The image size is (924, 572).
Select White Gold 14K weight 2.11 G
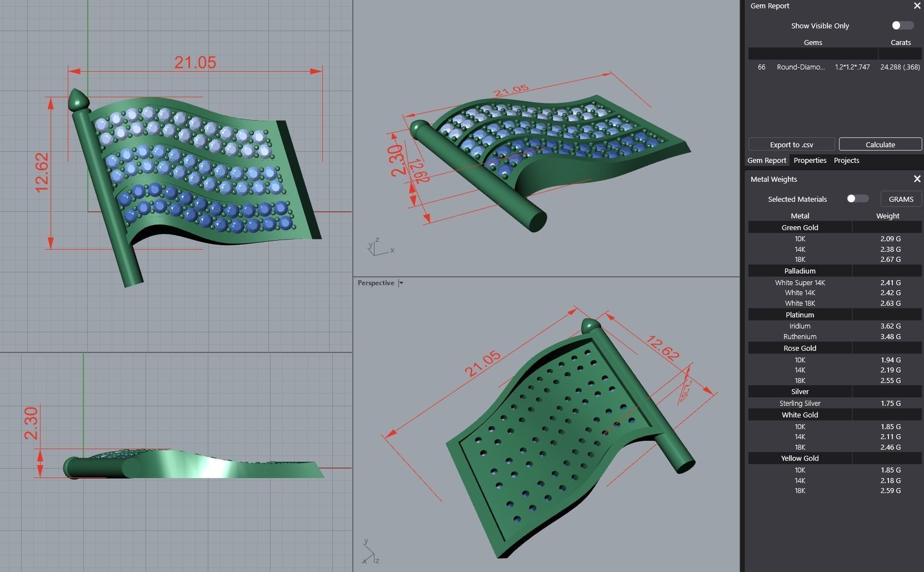(890, 436)
